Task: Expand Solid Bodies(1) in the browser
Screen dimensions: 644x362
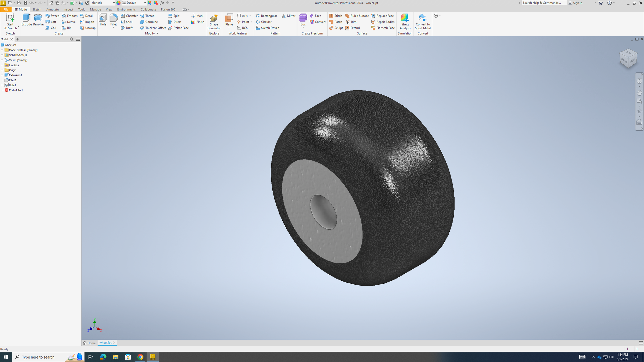Action: point(3,55)
